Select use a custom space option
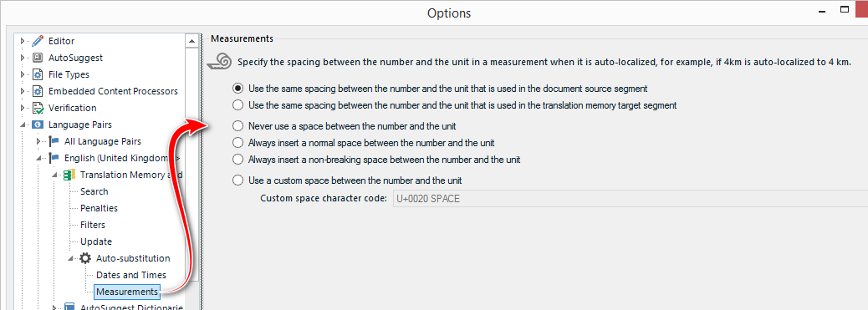Image resolution: width=868 pixels, height=310 pixels. (237, 180)
